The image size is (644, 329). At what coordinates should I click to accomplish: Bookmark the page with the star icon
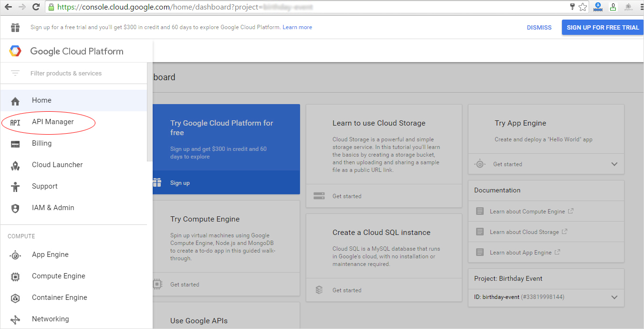[582, 7]
